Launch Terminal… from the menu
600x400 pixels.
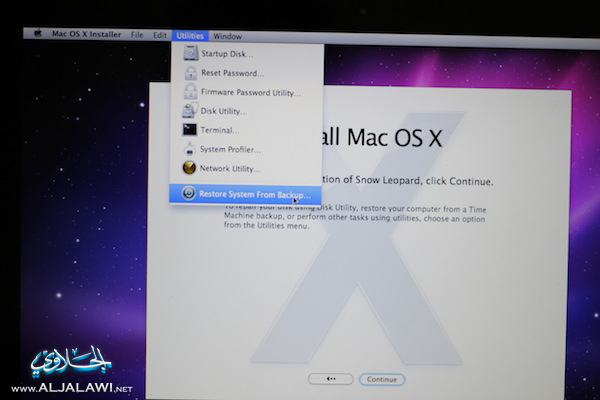[246, 130]
